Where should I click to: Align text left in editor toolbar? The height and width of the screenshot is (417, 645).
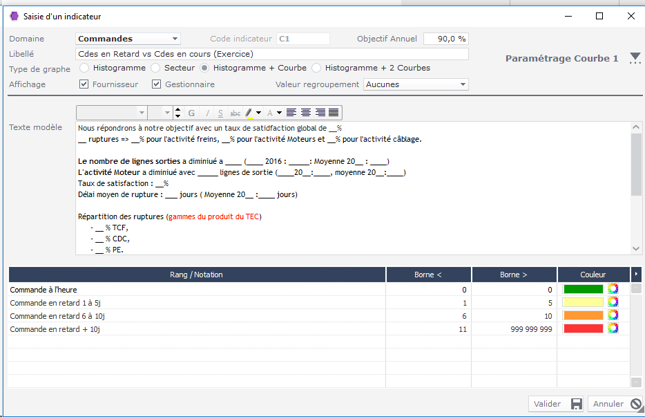(x=291, y=112)
